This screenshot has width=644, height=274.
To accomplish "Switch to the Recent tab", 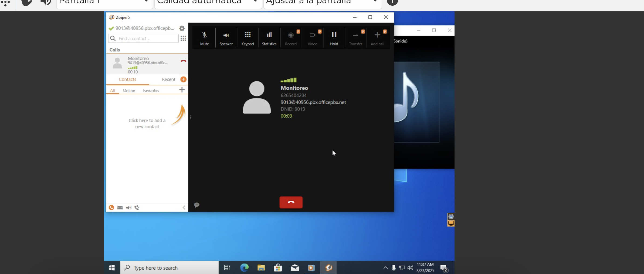I will [168, 79].
